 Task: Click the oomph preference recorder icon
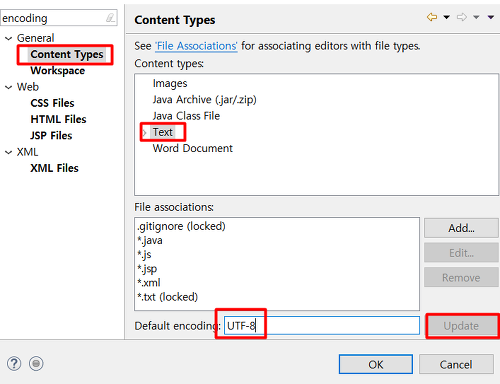pyautogui.click(x=36, y=364)
